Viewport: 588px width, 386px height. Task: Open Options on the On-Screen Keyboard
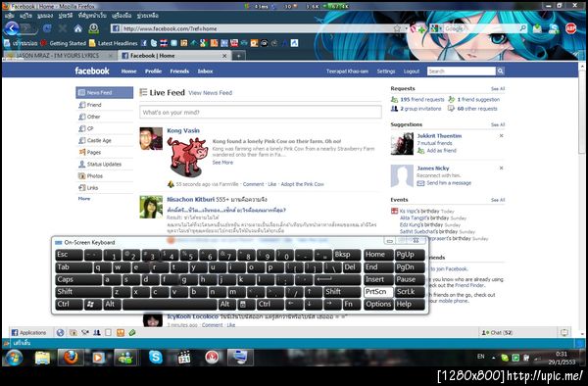pyautogui.click(x=378, y=305)
